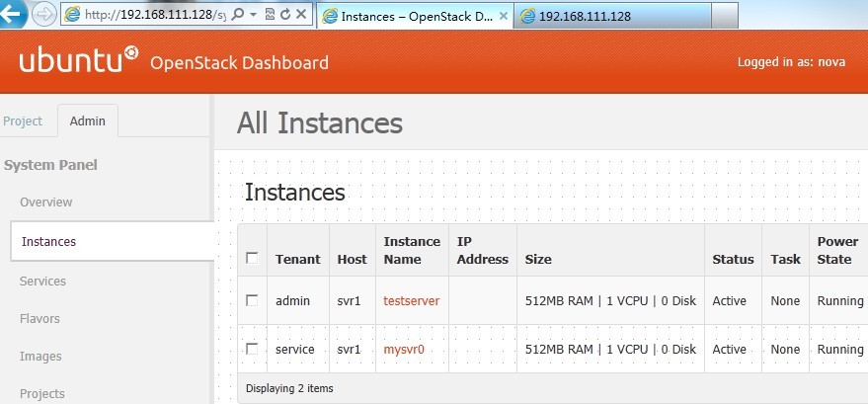Switch to the 192.168.111.128 browser tab
868x404 pixels.
click(611, 16)
